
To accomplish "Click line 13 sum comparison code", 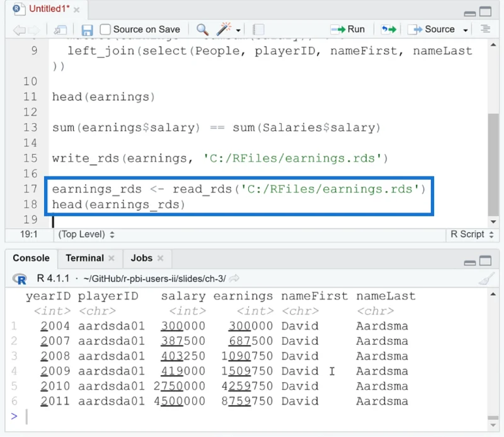I will point(216,128).
